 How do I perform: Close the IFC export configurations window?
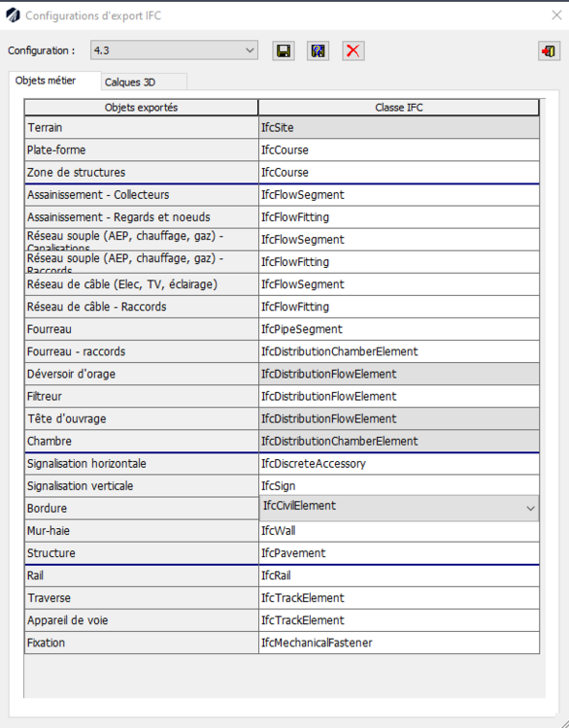point(556,16)
